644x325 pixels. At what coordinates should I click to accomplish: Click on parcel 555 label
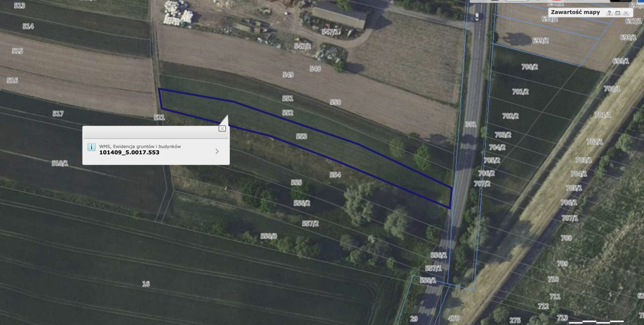[296, 183]
